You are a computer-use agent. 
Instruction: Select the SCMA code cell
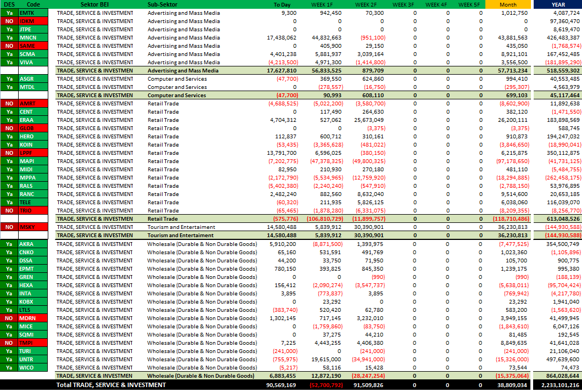pos(33,54)
